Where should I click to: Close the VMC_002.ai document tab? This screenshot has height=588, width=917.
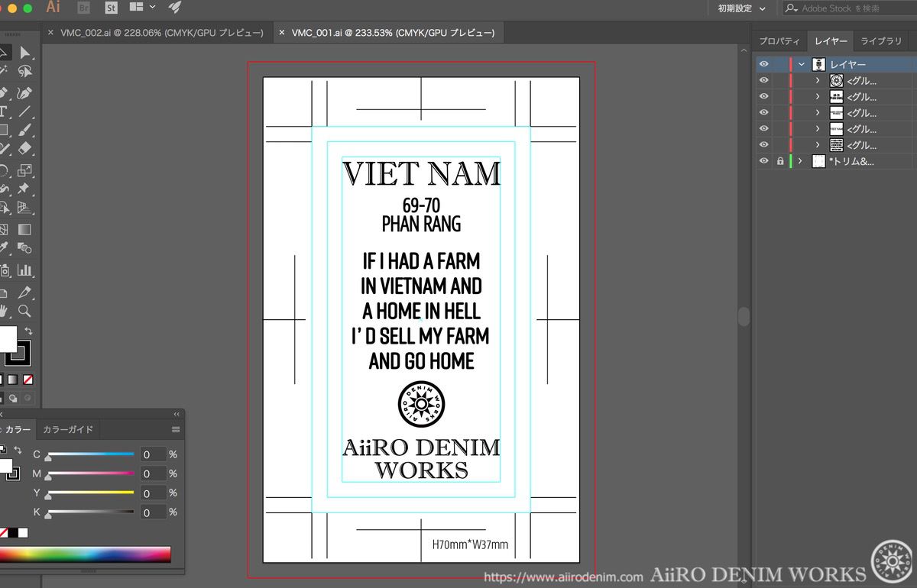point(50,33)
